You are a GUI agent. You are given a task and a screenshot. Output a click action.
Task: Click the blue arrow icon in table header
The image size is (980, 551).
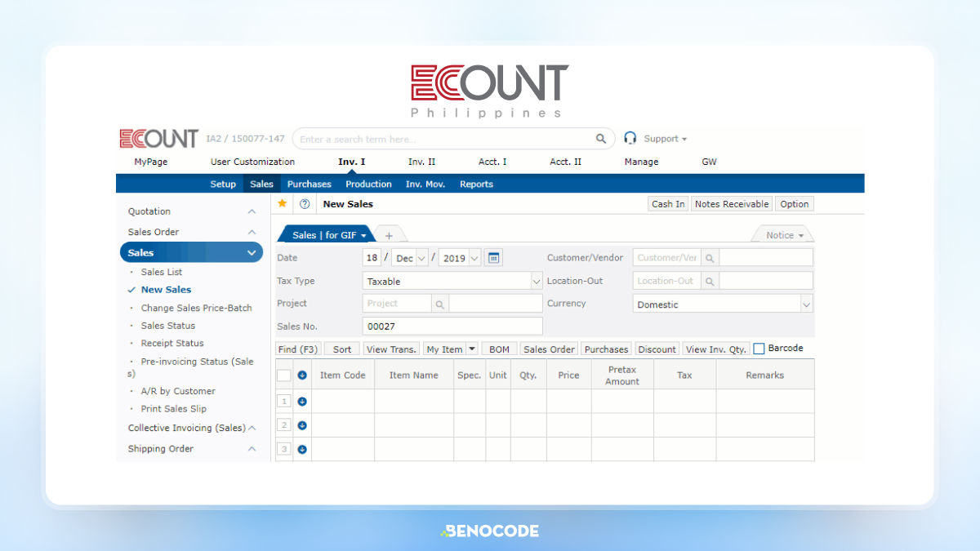(302, 375)
